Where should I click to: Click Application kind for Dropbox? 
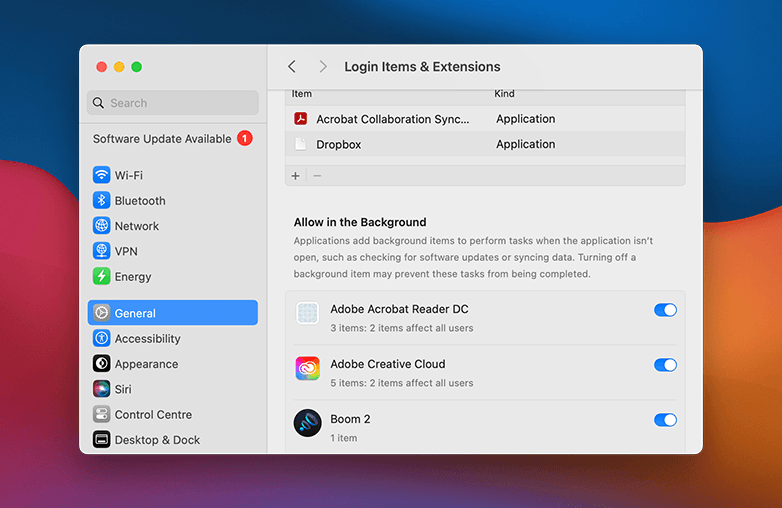(x=525, y=144)
